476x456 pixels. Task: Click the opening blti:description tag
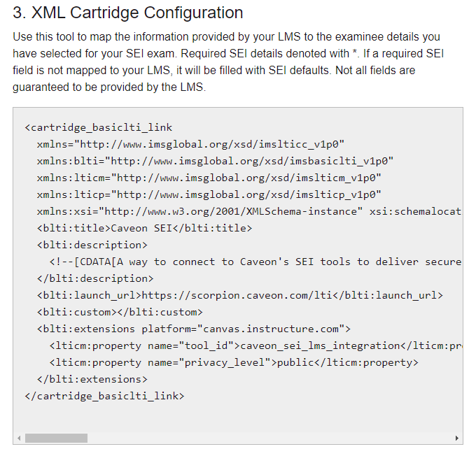(x=92, y=245)
